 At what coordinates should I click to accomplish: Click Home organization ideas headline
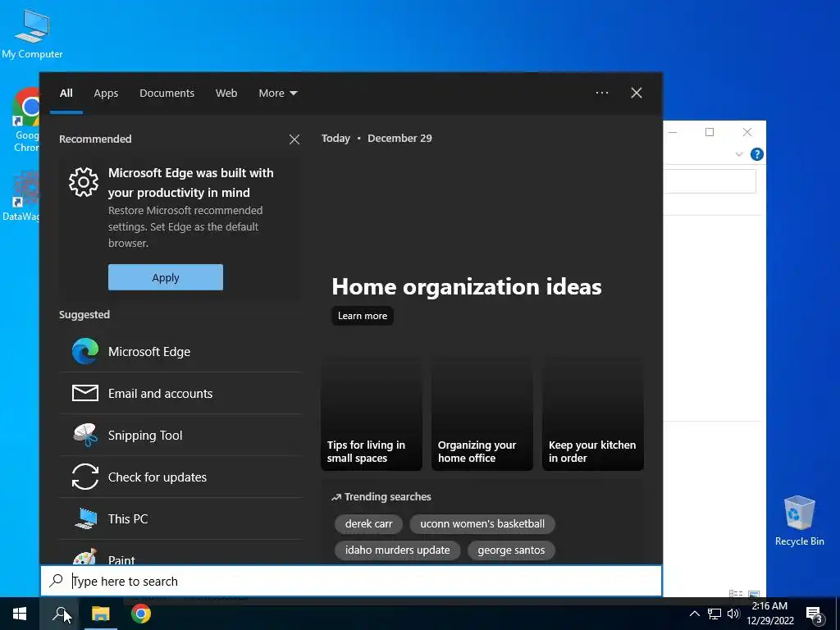467,286
